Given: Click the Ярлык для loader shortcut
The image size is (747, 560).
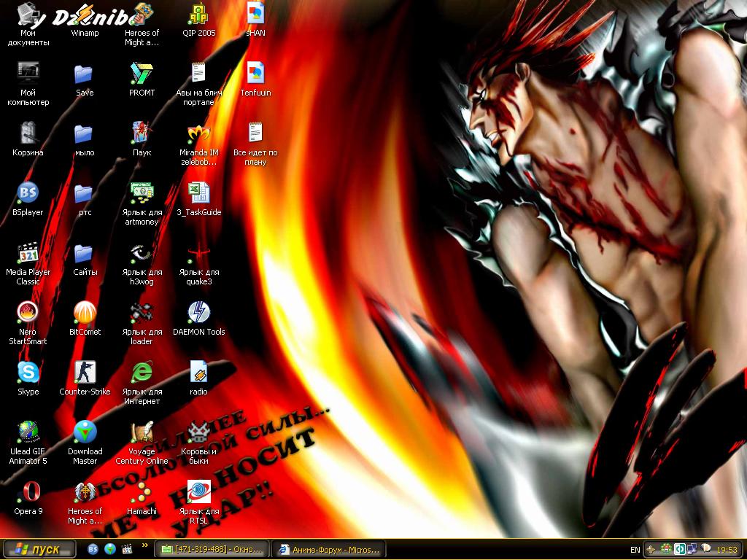Looking at the screenshot, I should point(142,324).
